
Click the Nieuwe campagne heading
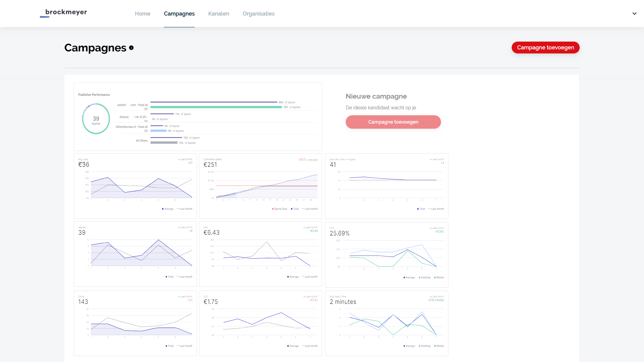point(376,96)
